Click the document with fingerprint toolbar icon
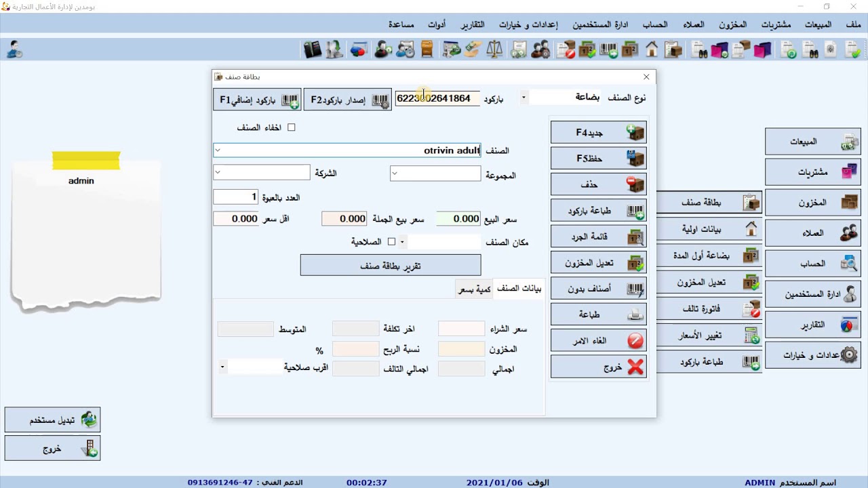868x488 pixels. (x=831, y=49)
